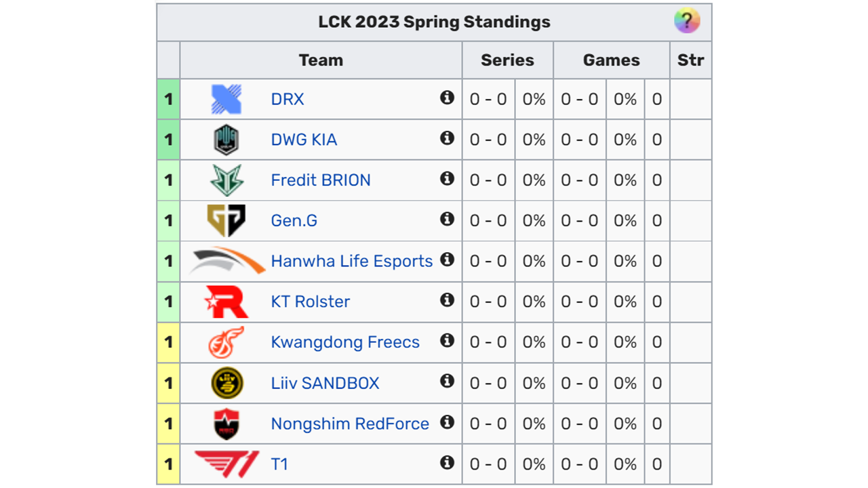The width and height of the screenshot is (868, 488).
Task: Expand info icon next to Gen.G
Action: pyautogui.click(x=447, y=219)
